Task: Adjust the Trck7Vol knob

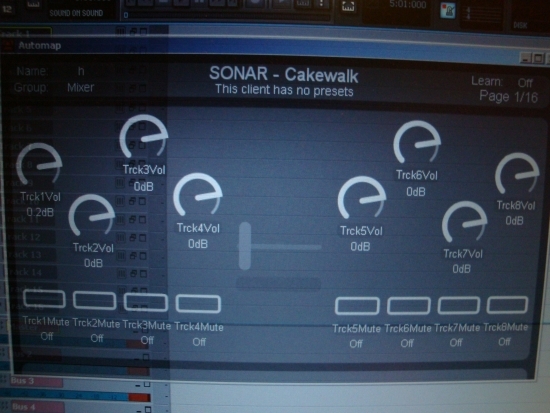Action: pos(464,222)
